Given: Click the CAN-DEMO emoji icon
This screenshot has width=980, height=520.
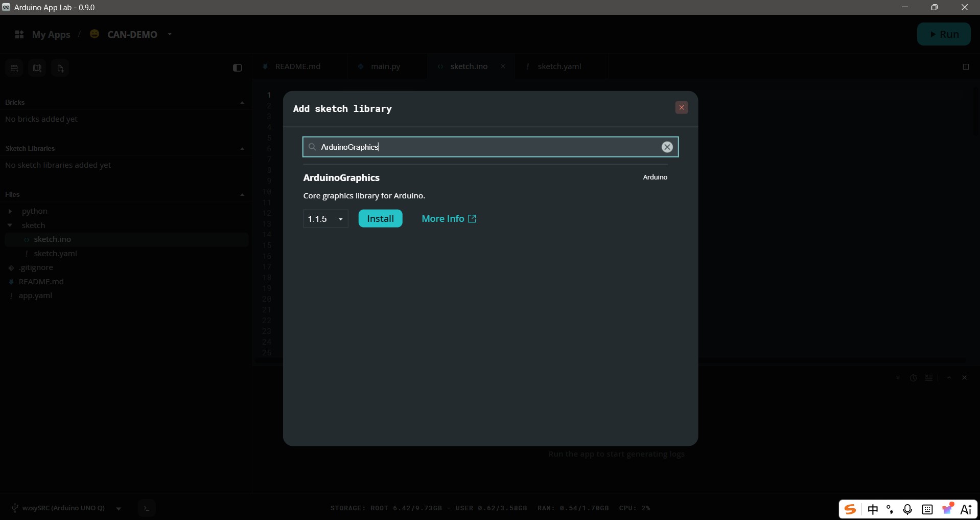Looking at the screenshot, I should click(95, 34).
